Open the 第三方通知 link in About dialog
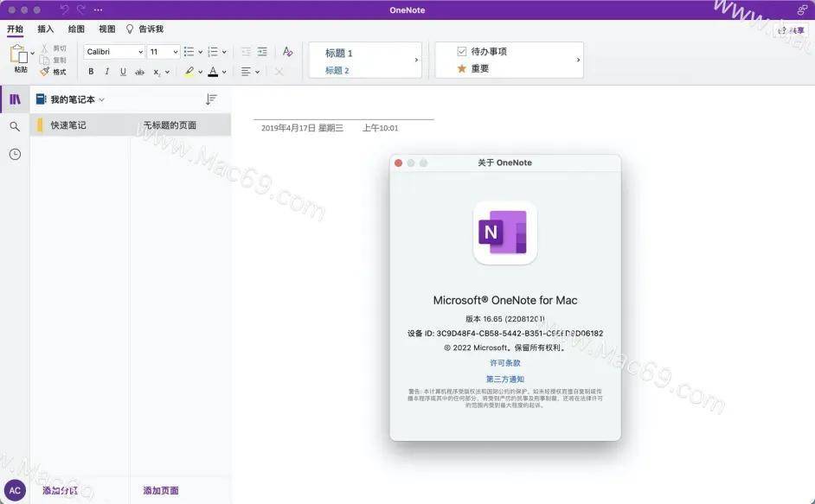Viewport: 815px width, 504px height. point(504,379)
